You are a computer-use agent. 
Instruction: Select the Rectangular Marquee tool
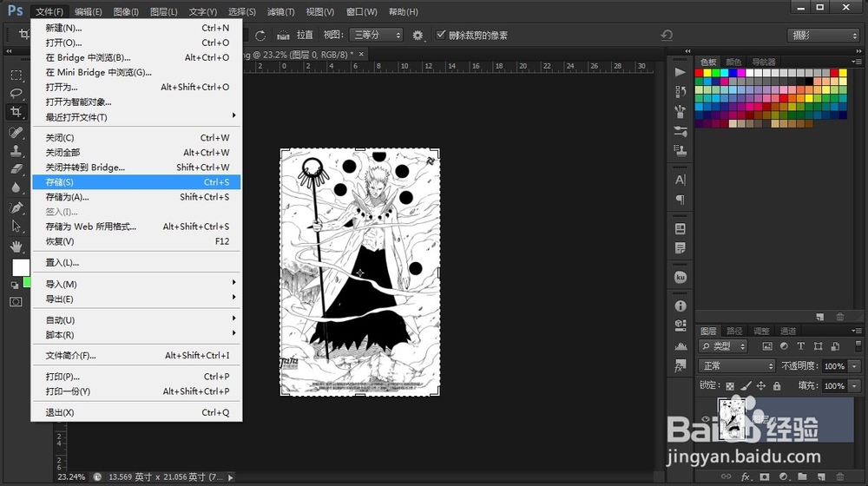(16, 75)
